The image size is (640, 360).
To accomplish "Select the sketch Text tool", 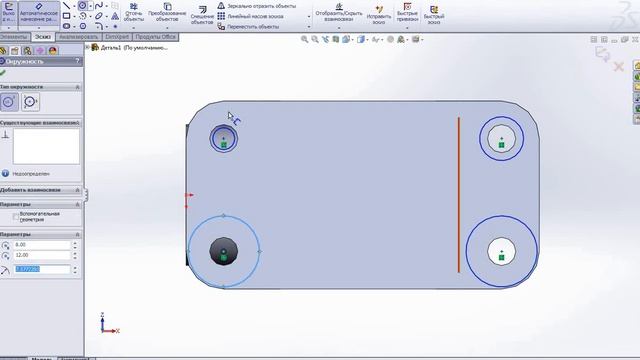I will 115,16.
